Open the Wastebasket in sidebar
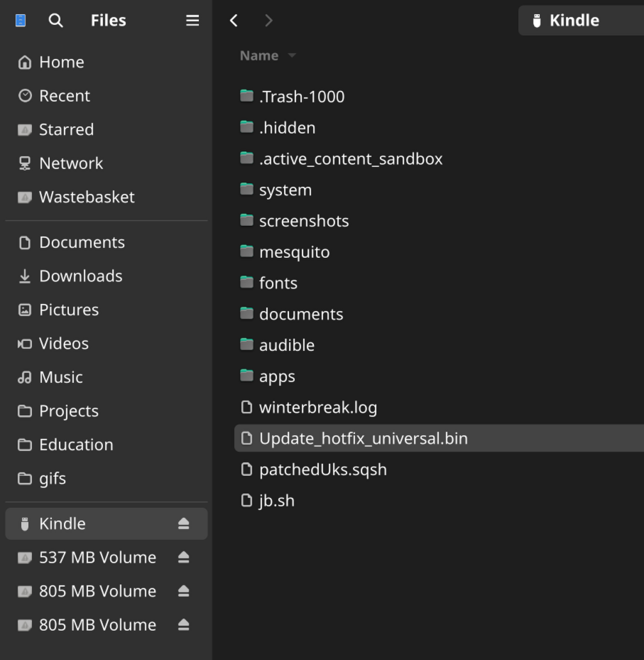Viewport: 644px width, 660px height. pyautogui.click(x=86, y=197)
